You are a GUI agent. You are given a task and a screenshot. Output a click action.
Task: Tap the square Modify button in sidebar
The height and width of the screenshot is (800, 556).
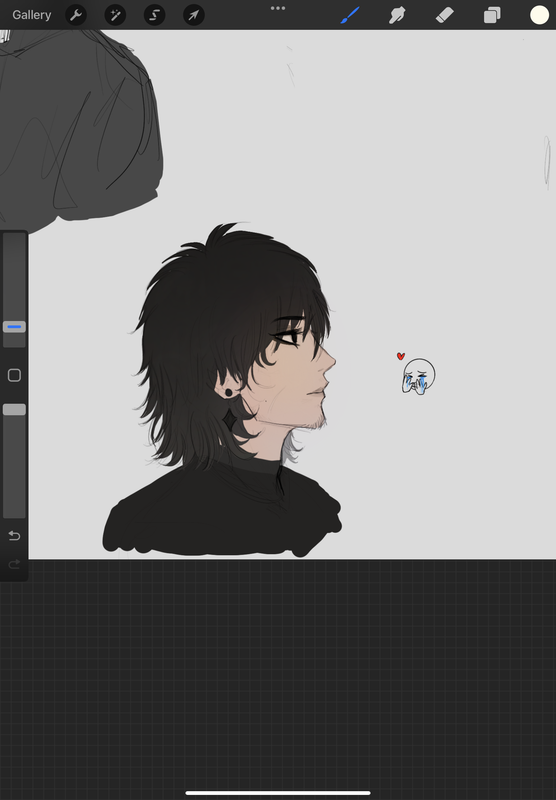[x=14, y=376]
